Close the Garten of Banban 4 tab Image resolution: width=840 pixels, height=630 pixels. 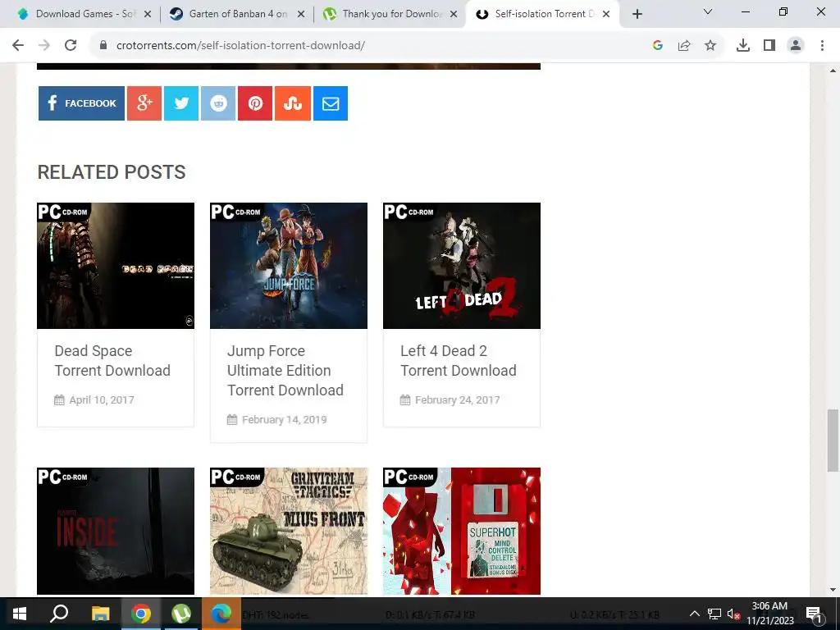pos(301,15)
